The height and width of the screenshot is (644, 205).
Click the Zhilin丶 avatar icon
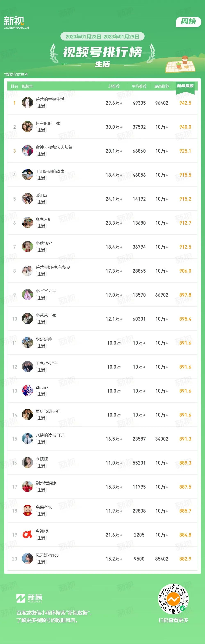[x=27, y=391]
